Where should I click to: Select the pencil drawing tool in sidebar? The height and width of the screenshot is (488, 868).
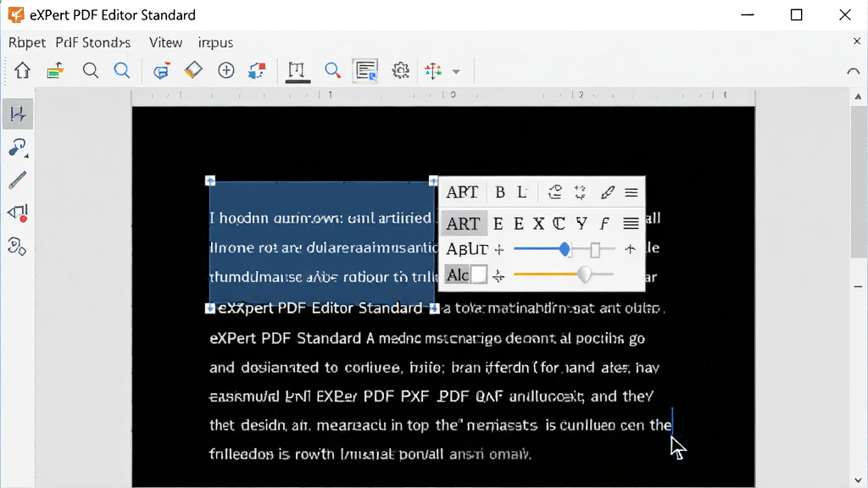point(17,180)
